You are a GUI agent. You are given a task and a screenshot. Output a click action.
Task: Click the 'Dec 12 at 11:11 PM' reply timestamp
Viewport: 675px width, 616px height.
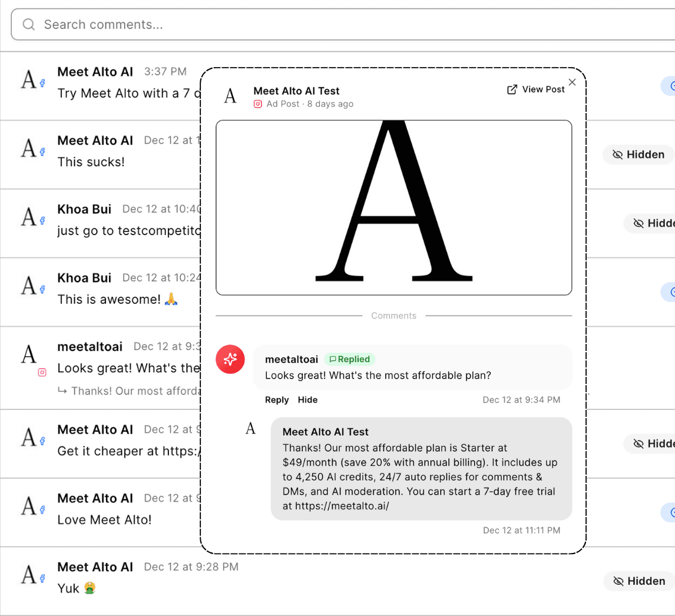(521, 531)
